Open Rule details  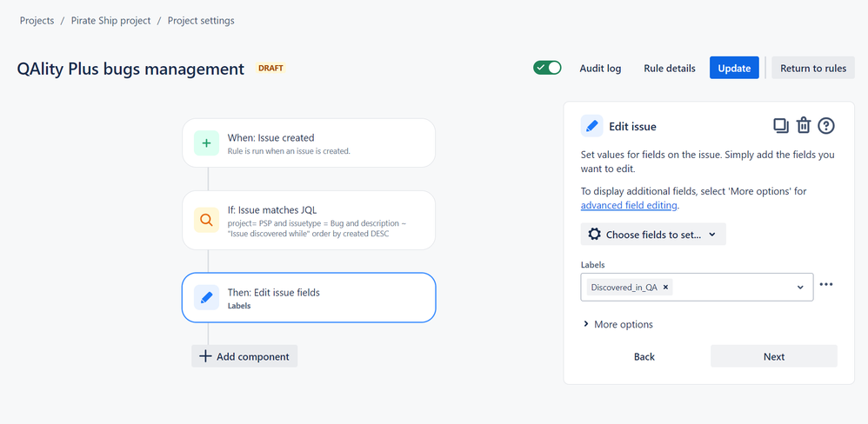click(x=670, y=69)
